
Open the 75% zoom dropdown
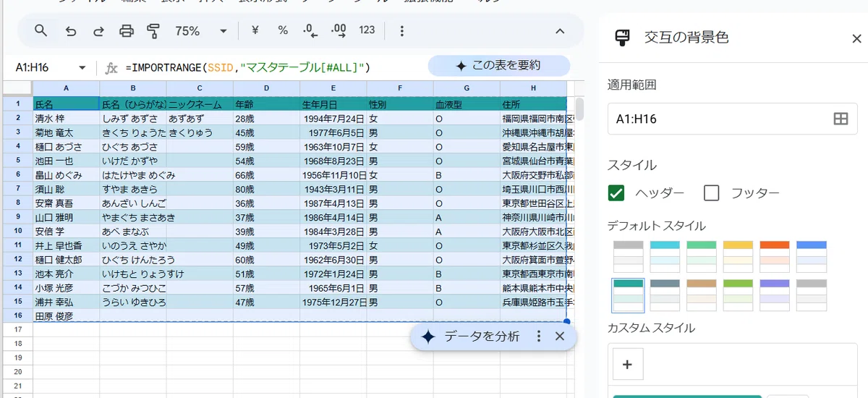click(202, 31)
